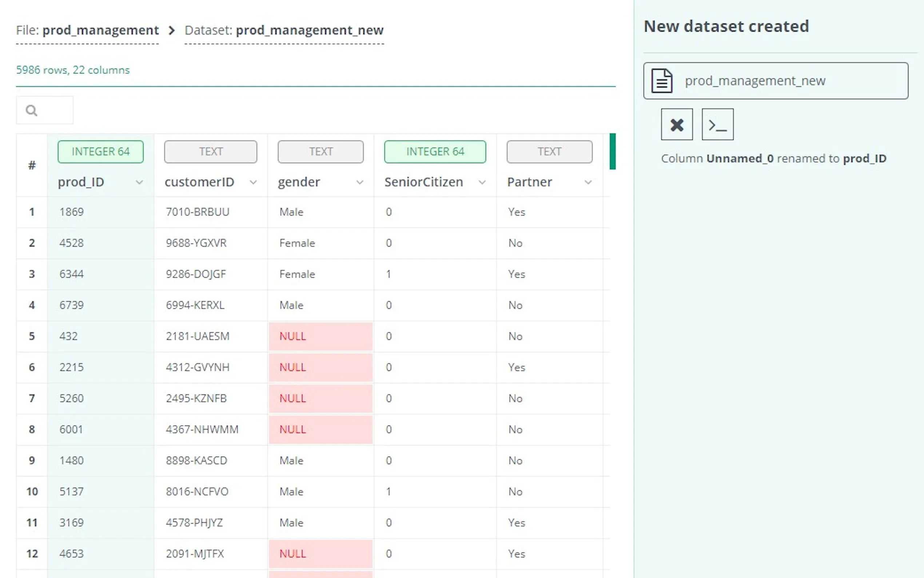
Task: Click the X delete icon button
Action: coord(677,124)
